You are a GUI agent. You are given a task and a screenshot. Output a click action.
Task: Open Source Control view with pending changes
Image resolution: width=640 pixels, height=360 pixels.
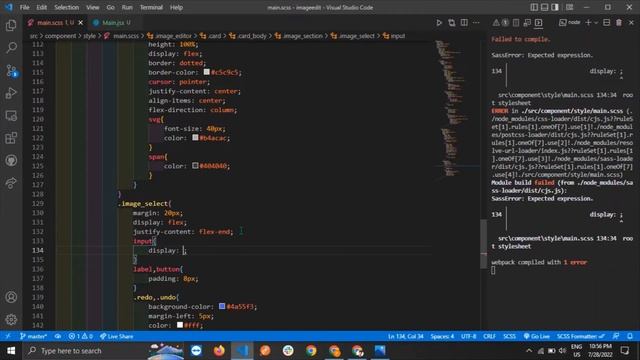point(11,71)
